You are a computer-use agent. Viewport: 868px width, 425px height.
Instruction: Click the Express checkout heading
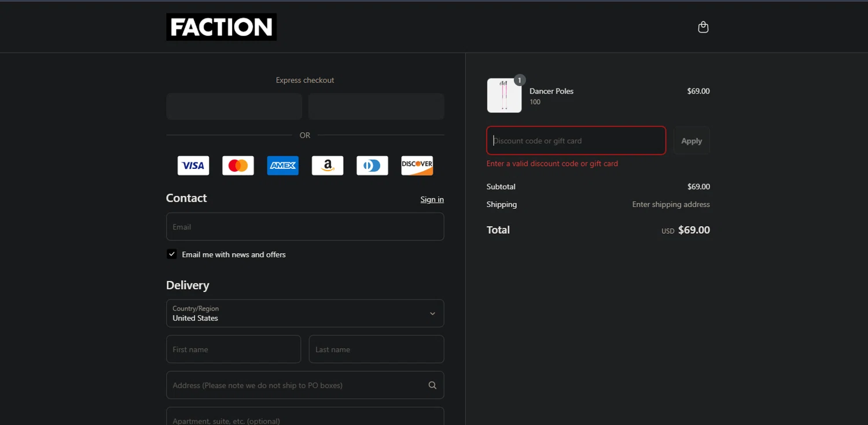click(x=305, y=80)
